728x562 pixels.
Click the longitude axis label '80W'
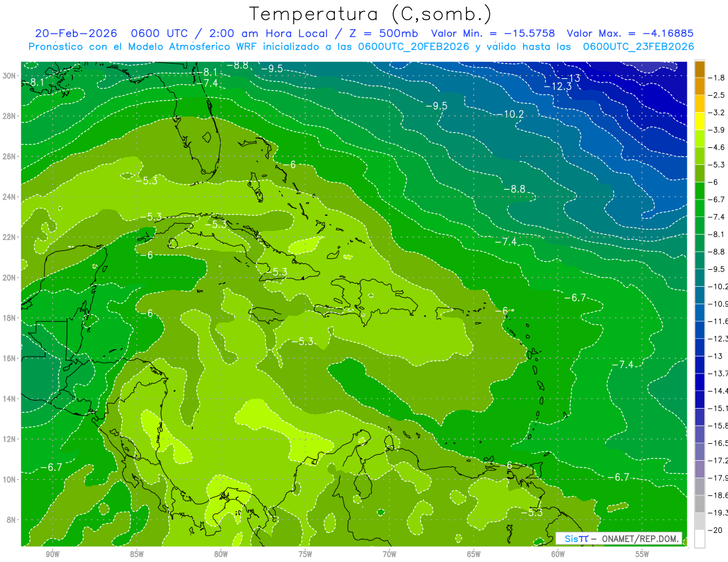click(221, 555)
